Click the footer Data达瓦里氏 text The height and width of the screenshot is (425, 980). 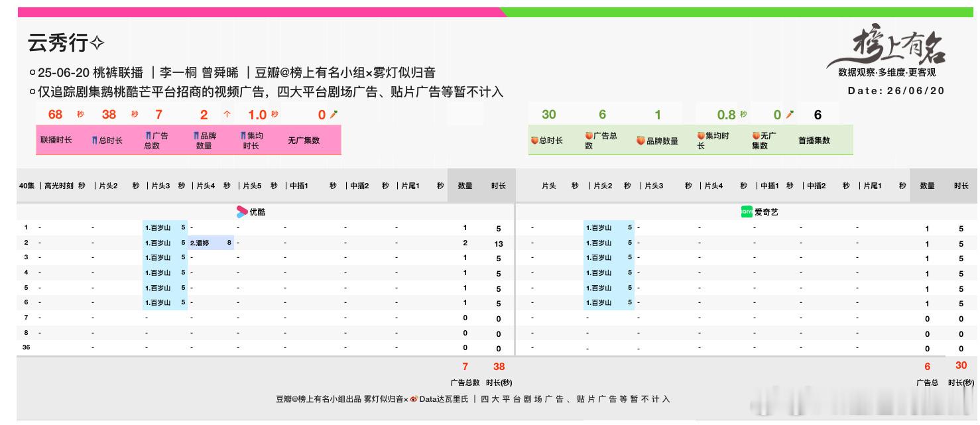coord(444,399)
